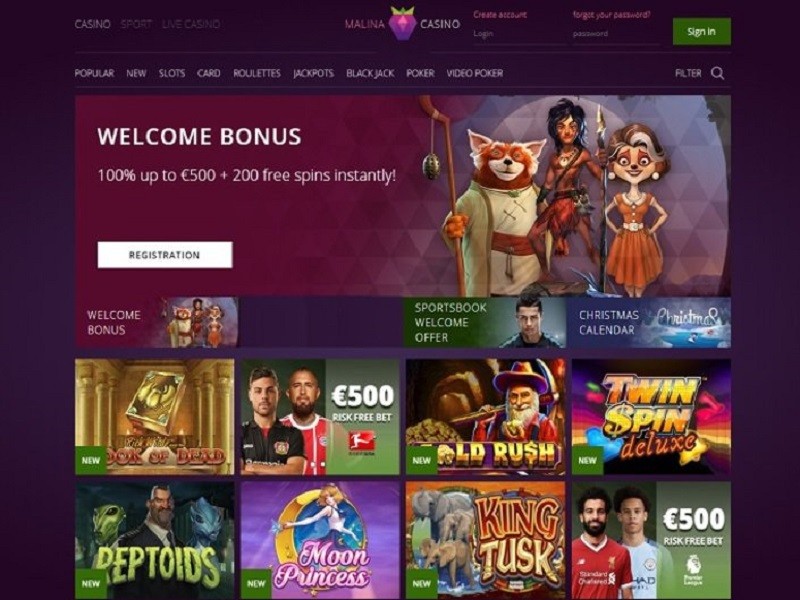
Task: Open the ROULETTES category
Action: tap(257, 73)
